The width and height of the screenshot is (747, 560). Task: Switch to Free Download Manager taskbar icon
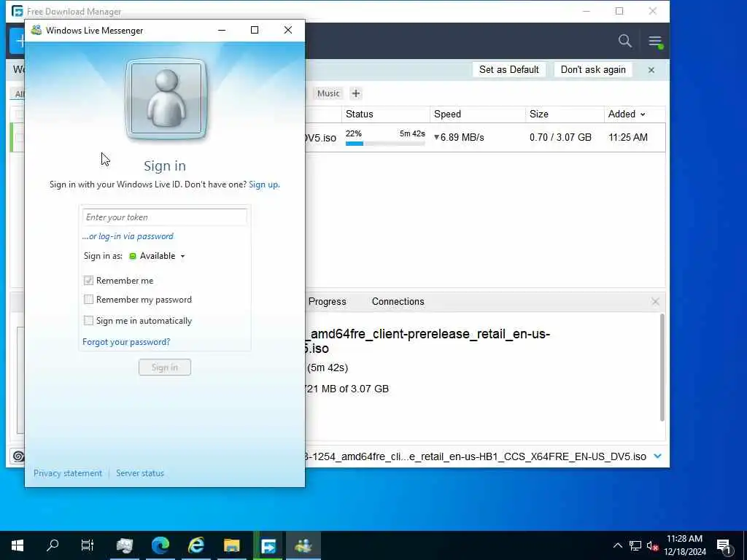pos(268,545)
